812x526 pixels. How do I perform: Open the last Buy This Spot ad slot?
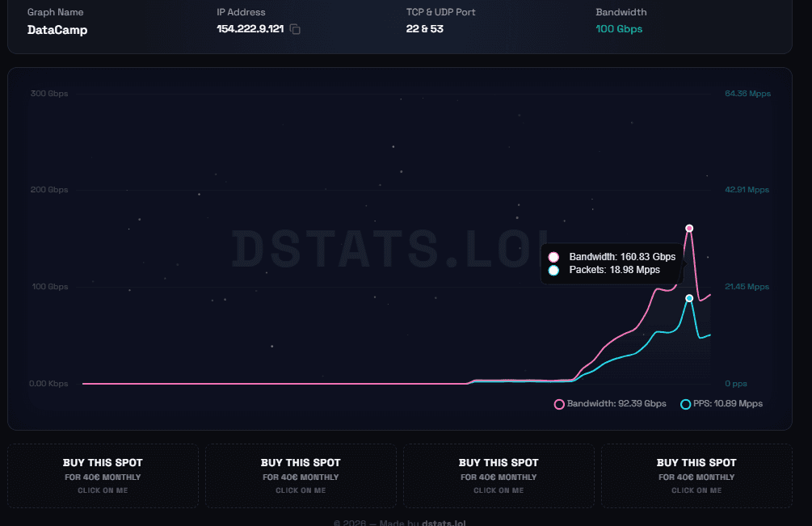(x=696, y=476)
